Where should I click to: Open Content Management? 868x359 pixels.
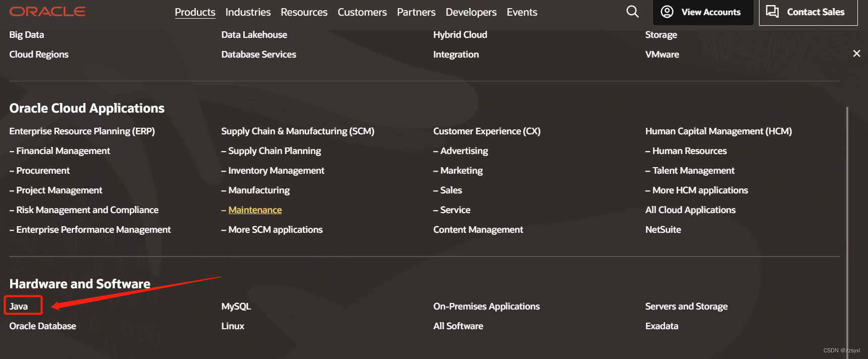pos(478,230)
